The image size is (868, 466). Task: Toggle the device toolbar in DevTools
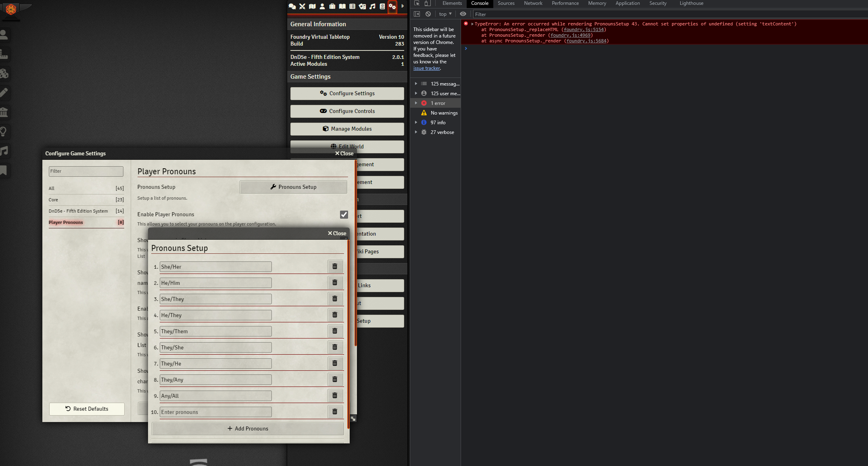(428, 4)
